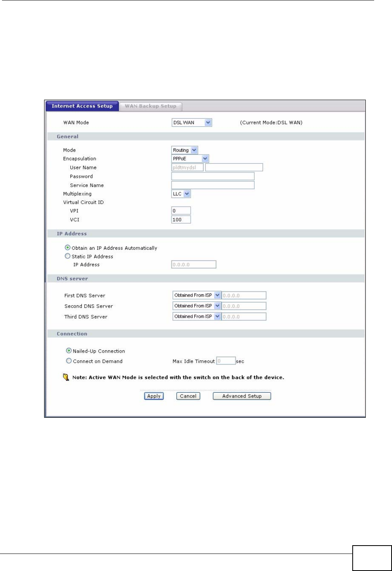392x571 pixels.
Task: Open Advanced Setup
Action: point(242,396)
